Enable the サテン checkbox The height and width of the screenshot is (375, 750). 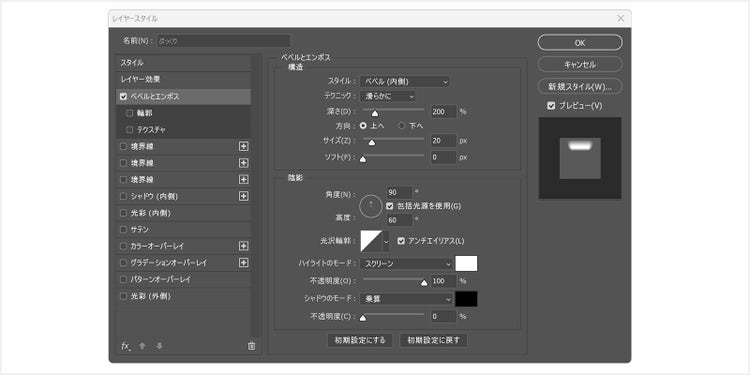[123, 230]
